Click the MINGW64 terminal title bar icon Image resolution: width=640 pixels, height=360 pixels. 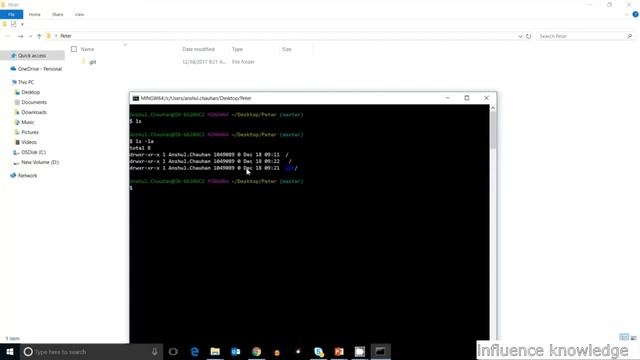(x=136, y=98)
